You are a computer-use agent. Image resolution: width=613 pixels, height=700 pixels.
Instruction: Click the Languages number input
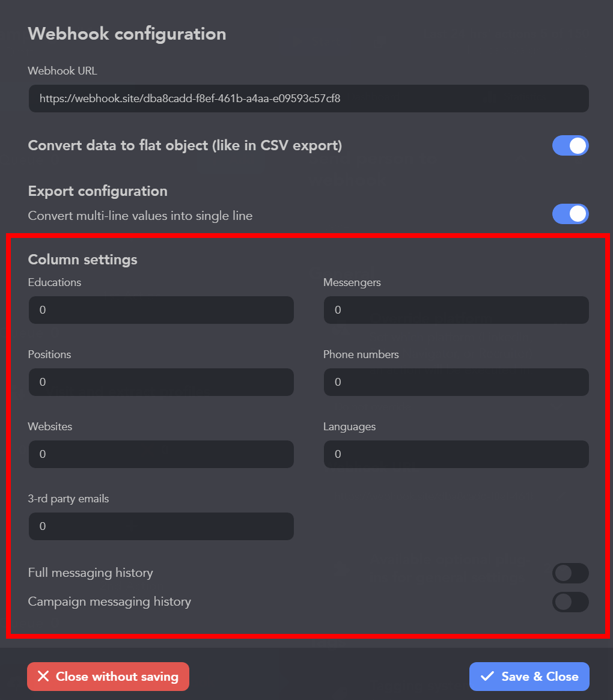(x=456, y=454)
